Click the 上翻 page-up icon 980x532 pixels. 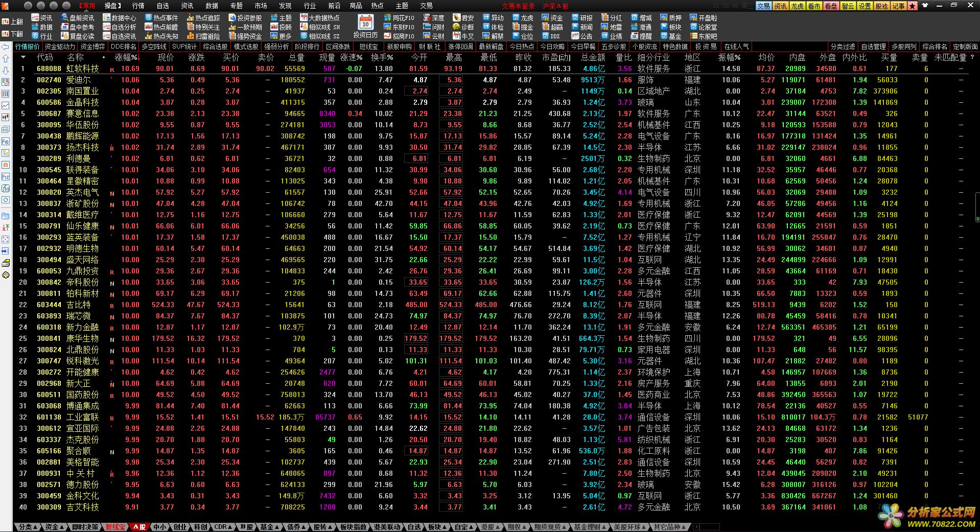click(x=13, y=21)
